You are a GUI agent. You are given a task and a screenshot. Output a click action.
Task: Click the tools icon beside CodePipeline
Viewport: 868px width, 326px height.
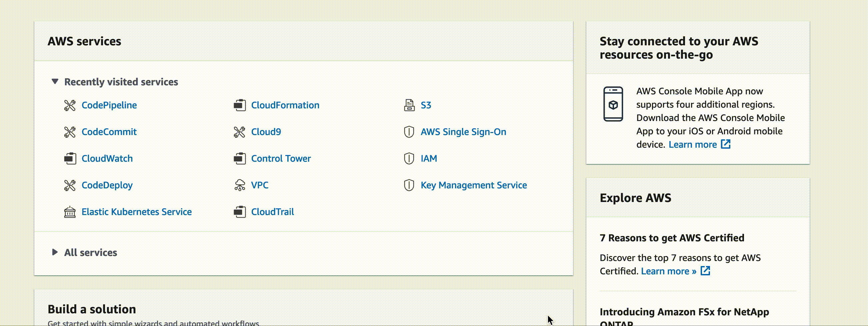70,106
